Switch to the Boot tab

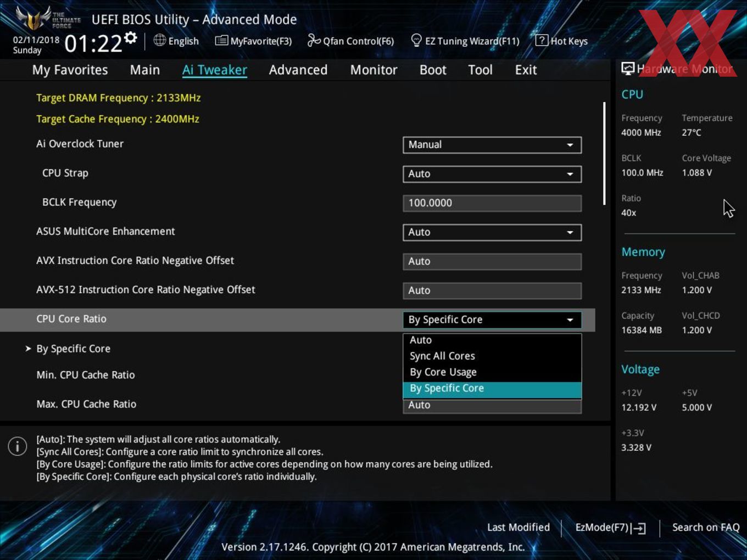[433, 70]
